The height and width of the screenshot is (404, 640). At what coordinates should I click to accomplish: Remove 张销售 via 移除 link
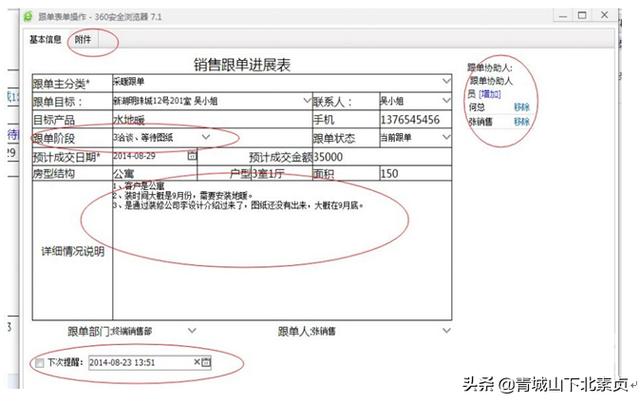point(522,122)
